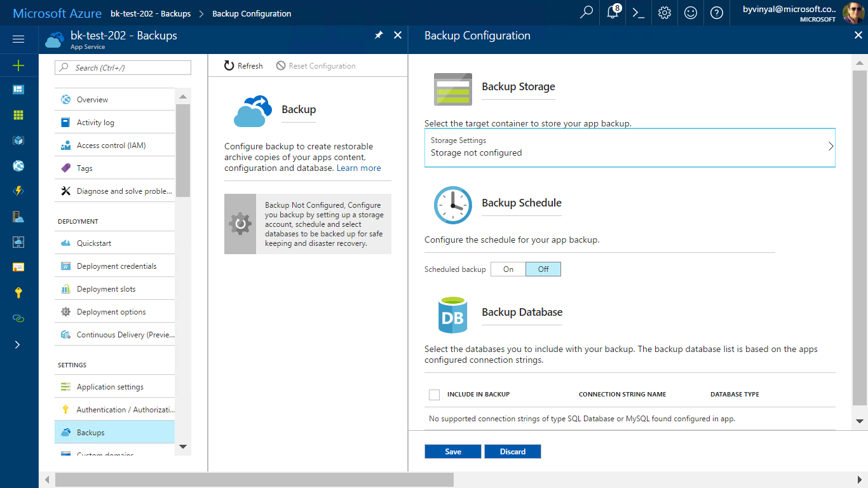Click the feedback smiley icon

[x=691, y=13]
